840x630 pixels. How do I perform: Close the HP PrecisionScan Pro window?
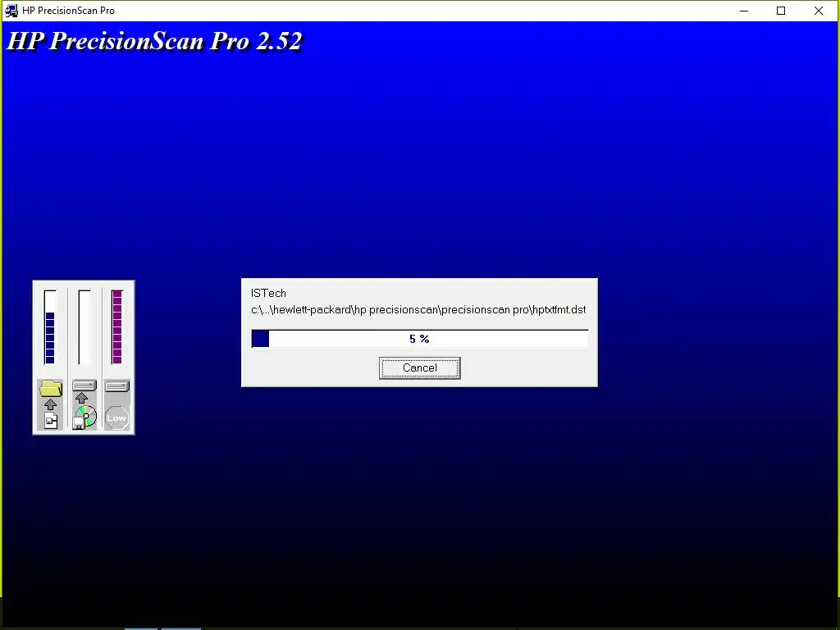tap(819, 11)
